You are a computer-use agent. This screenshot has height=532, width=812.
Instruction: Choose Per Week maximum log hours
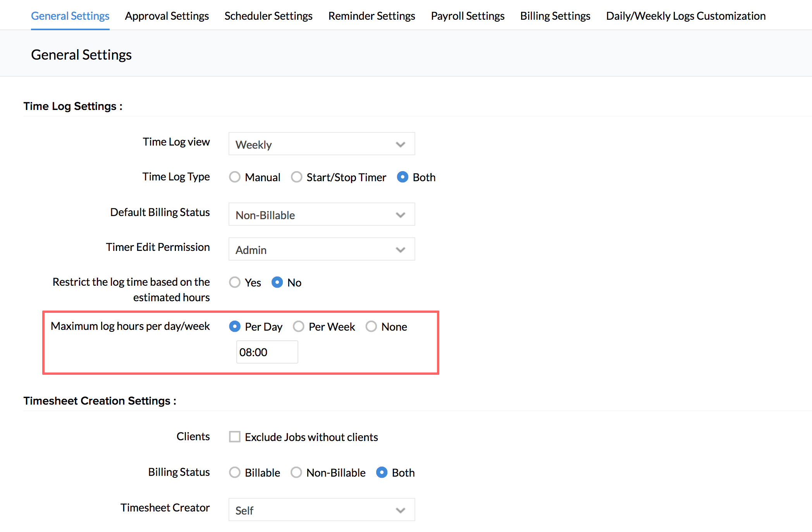click(x=299, y=326)
